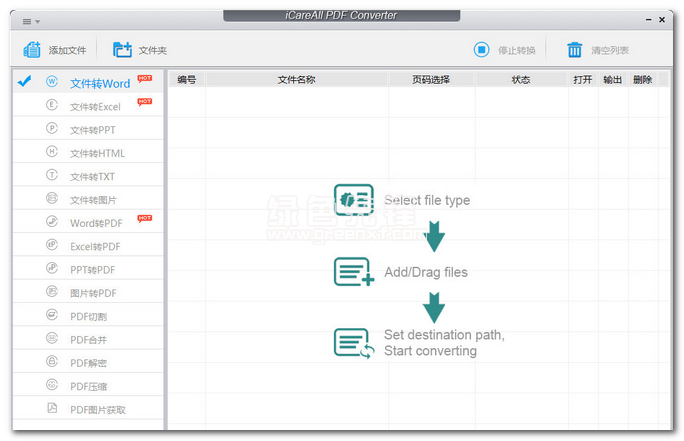684x441 pixels.
Task: Click the Excel转PDF sidebar icon
Action: pos(52,246)
